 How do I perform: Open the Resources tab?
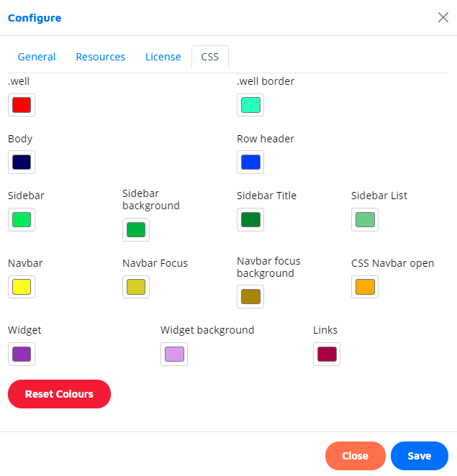coord(100,57)
